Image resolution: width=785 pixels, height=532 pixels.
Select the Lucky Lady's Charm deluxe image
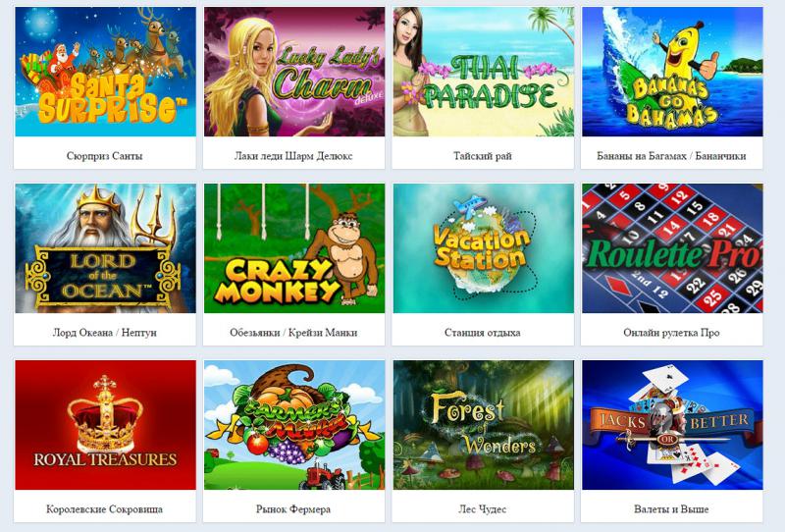click(294, 72)
